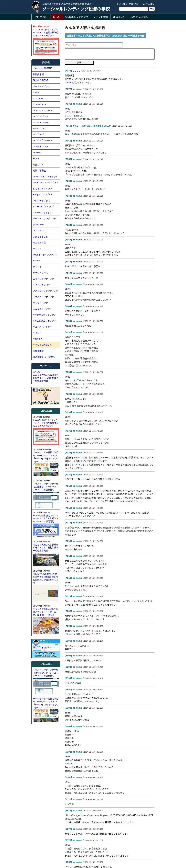Click the 6963 reply reference link

coord(68,782)
